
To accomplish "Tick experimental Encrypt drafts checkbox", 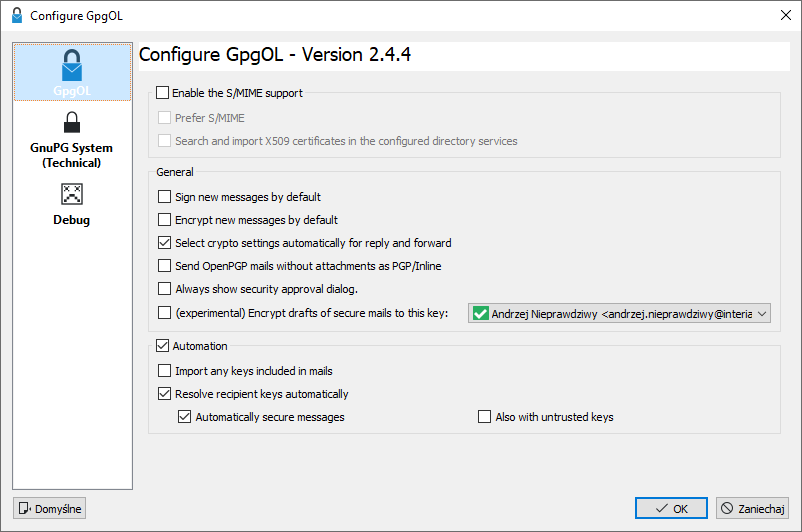I will pos(164,313).
